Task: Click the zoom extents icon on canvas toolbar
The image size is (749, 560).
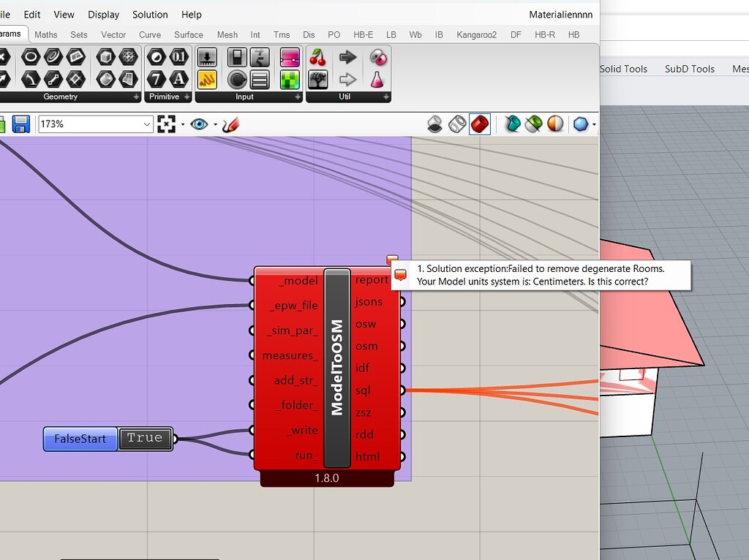Action: [x=168, y=124]
